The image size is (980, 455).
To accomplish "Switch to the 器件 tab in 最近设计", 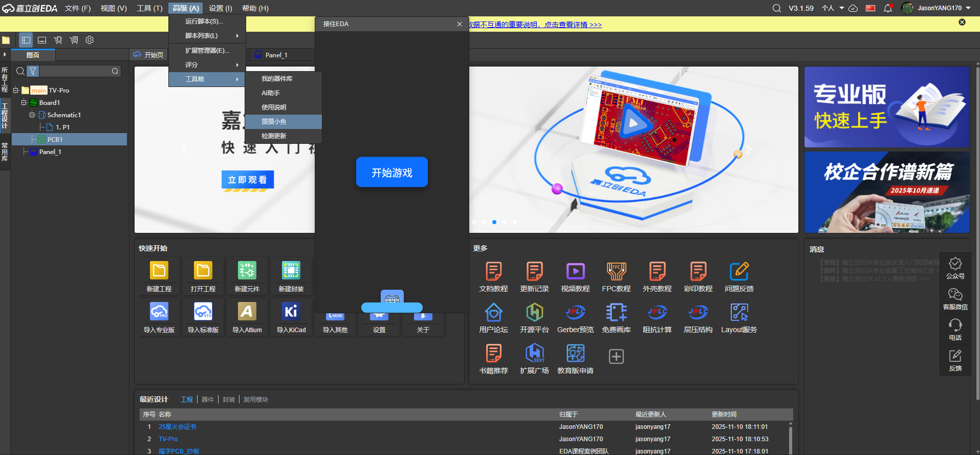I will pos(208,400).
